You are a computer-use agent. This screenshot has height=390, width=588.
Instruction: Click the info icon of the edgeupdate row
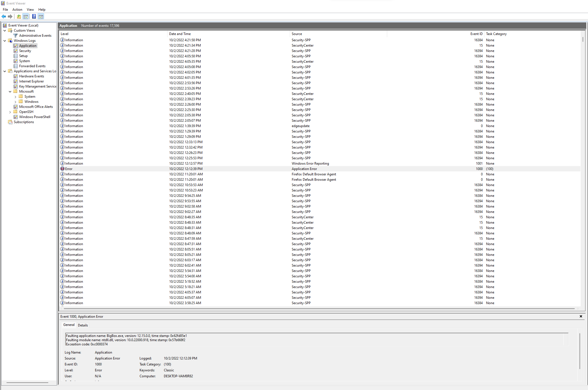point(62,126)
